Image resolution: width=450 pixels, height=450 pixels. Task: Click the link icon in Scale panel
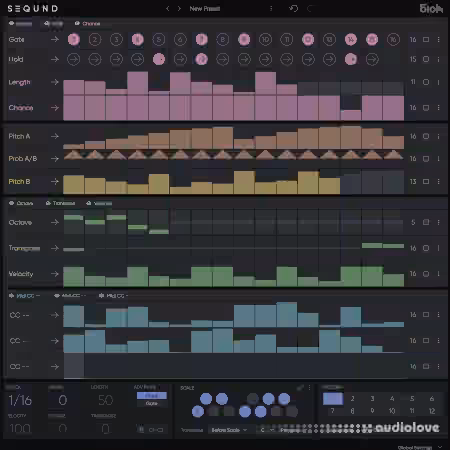(x=300, y=388)
